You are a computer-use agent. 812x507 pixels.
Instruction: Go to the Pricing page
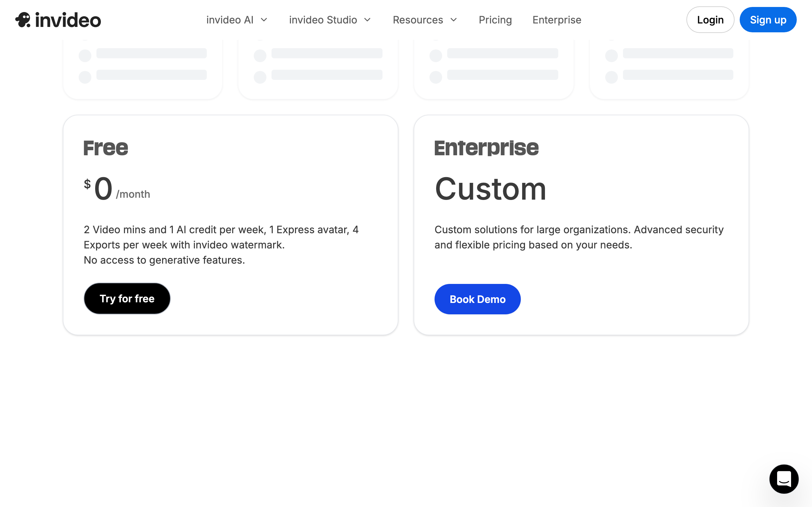coord(495,20)
